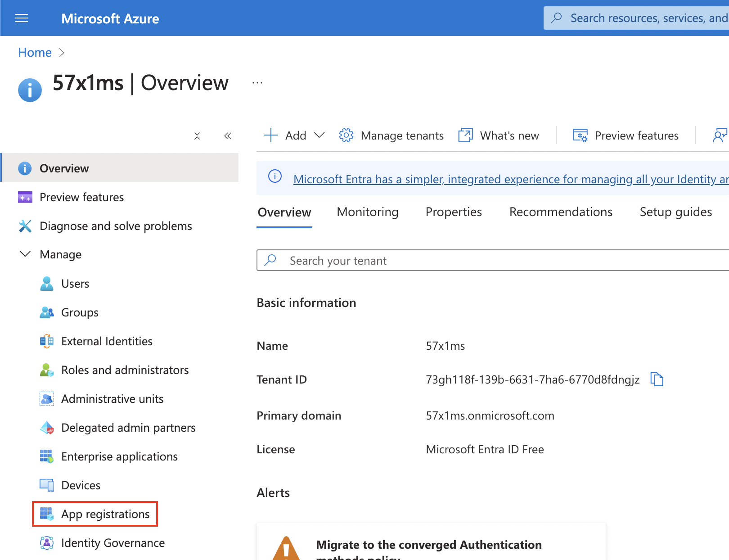This screenshot has width=729, height=560.
Task: Close the sidebar search with X
Action: coord(197,136)
